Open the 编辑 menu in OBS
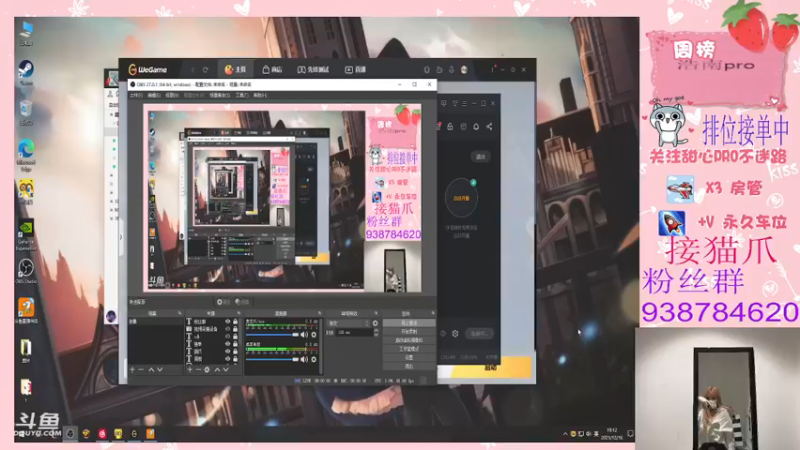Viewport: 800px width, 450px height. coord(154,95)
